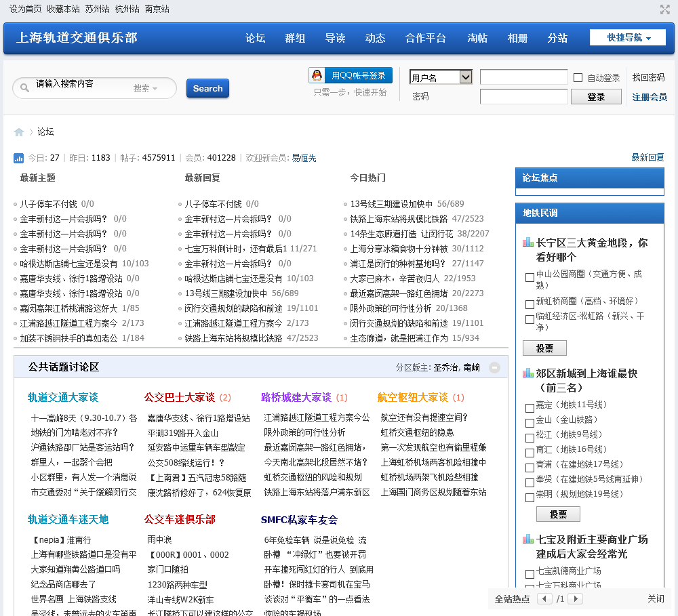Open 轨道交通大家谈 board
The image size is (678, 616).
click(62, 397)
